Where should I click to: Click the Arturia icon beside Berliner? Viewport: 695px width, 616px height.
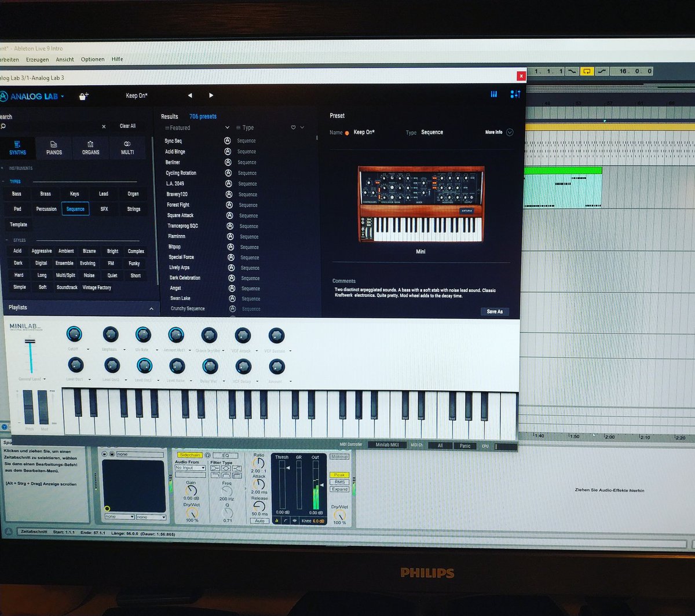coord(228,162)
